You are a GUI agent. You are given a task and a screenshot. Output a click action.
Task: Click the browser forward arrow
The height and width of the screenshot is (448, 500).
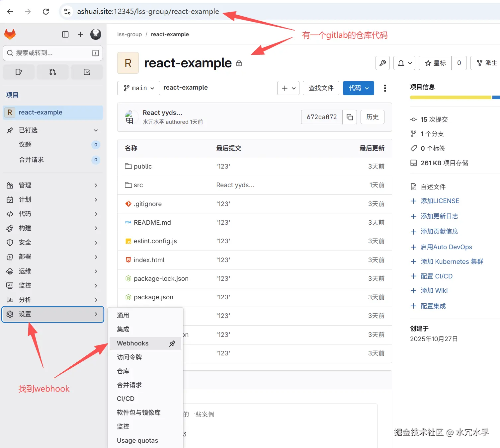28,12
